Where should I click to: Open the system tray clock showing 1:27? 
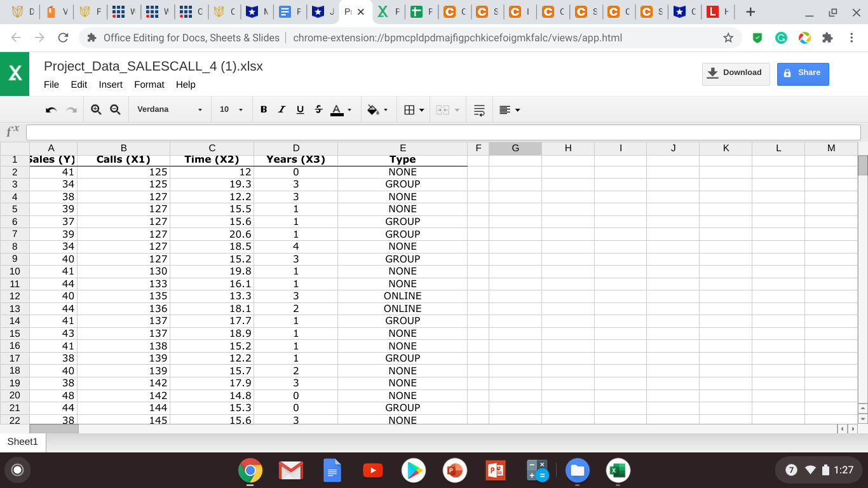coord(843,470)
